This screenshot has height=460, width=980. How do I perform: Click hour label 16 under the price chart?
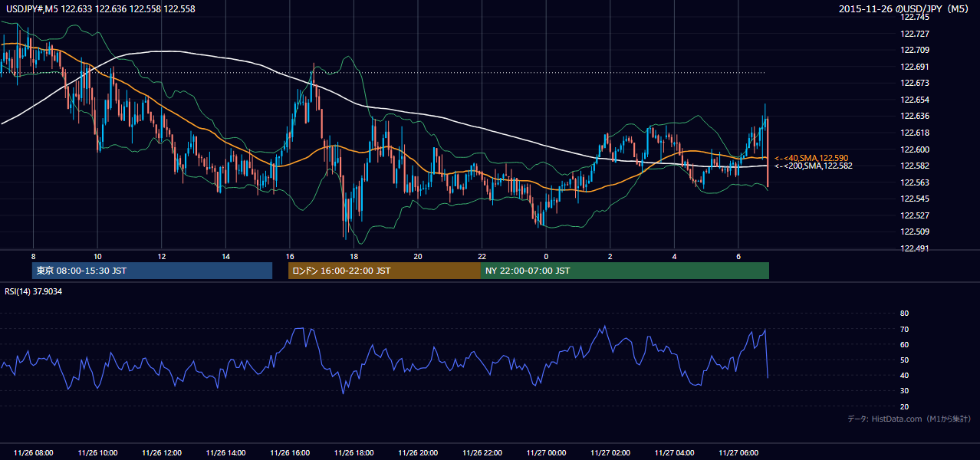pos(289,256)
